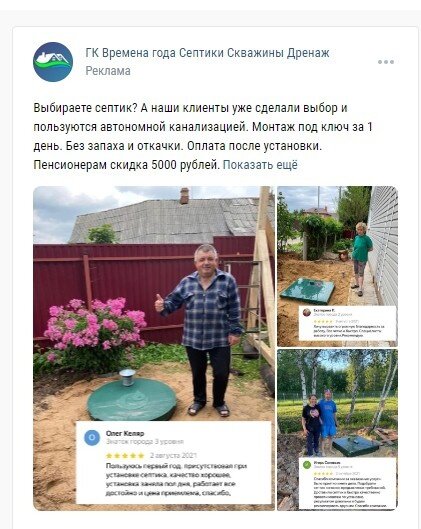Viewport: 421px width, 529px height.
Task: Click the five-star rating in Олег Келяр review
Action: [125, 455]
